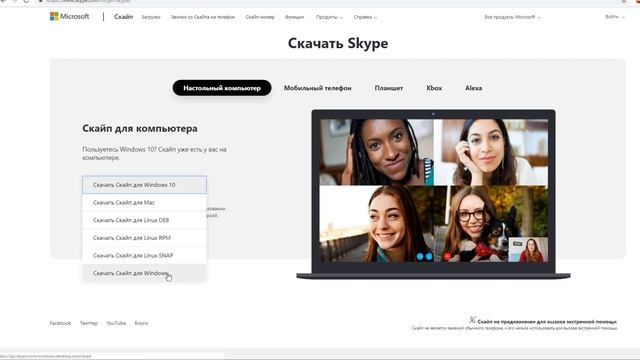This screenshot has width=640, height=360.
Task: Click the browser reload icon
Action: point(26,1)
